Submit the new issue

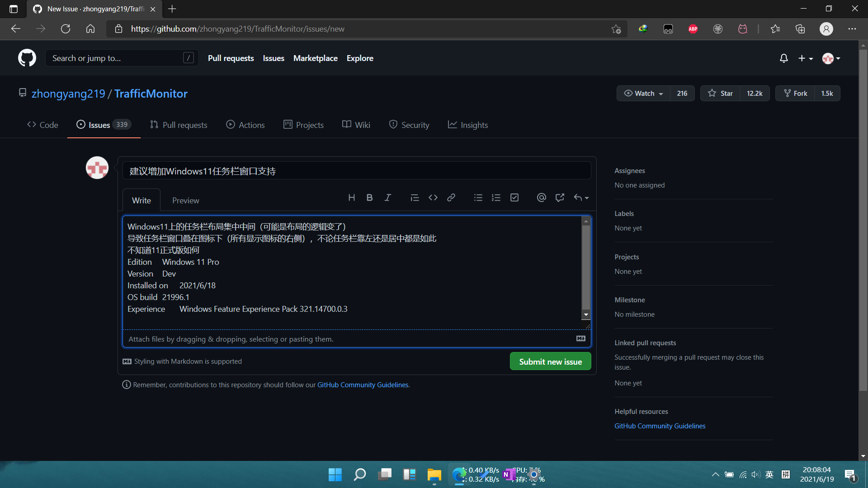[550, 361]
